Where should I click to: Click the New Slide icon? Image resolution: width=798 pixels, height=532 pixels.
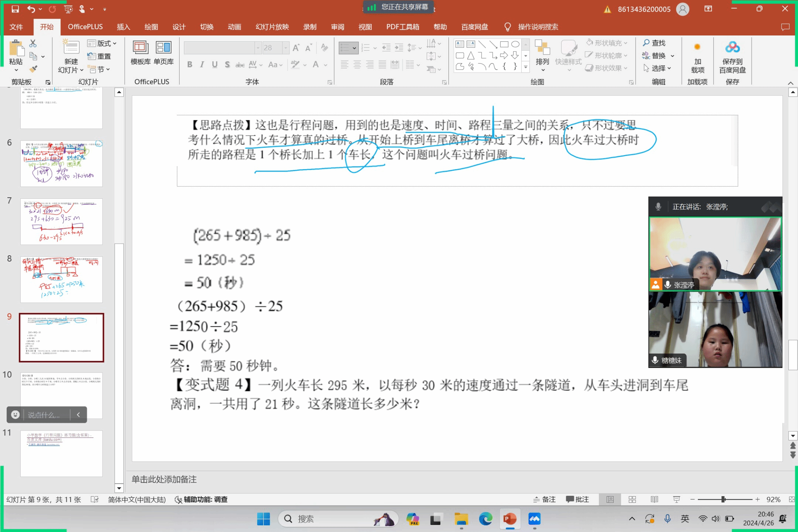pos(71,48)
